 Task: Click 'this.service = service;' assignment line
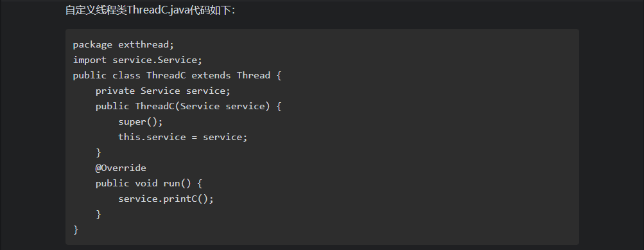(183, 137)
